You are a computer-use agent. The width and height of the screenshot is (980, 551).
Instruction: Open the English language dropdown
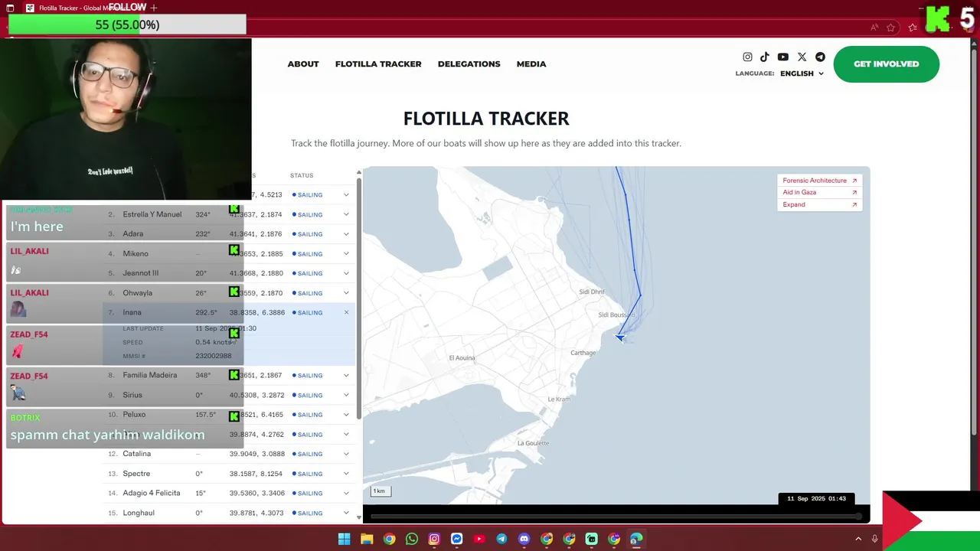[802, 73]
